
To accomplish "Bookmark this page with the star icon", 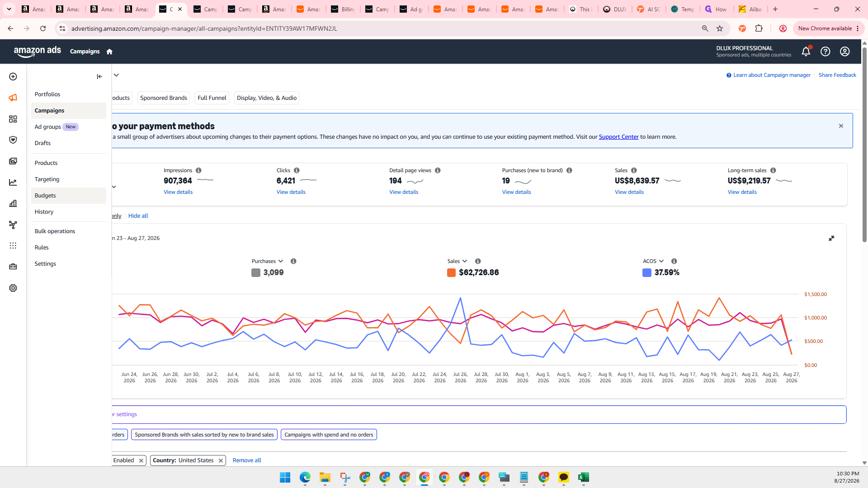I will [x=720, y=28].
